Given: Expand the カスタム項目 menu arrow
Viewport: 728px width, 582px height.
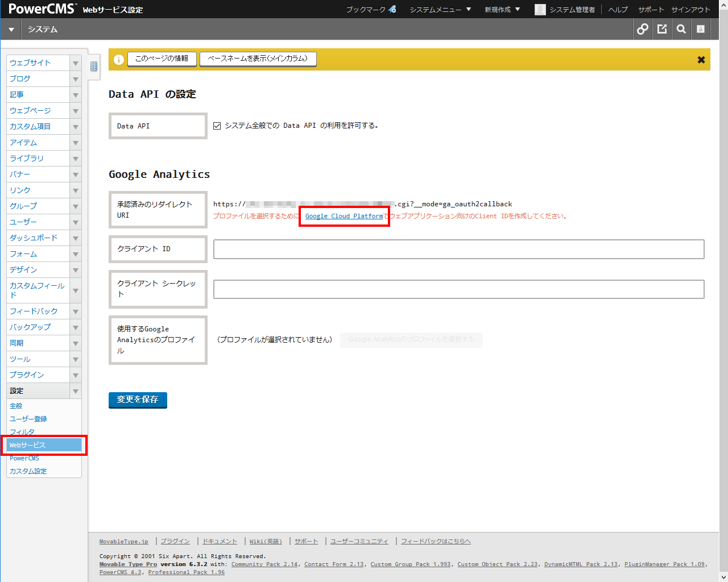Looking at the screenshot, I should click(76, 127).
